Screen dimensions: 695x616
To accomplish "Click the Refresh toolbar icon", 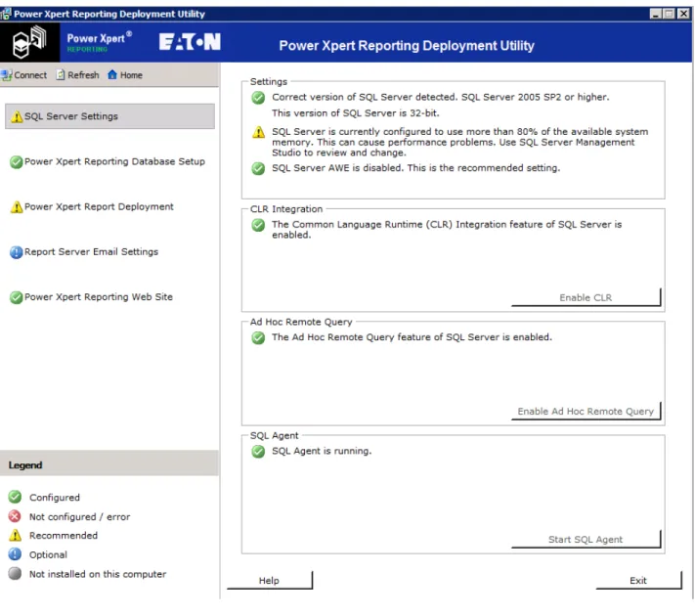I will [61, 74].
